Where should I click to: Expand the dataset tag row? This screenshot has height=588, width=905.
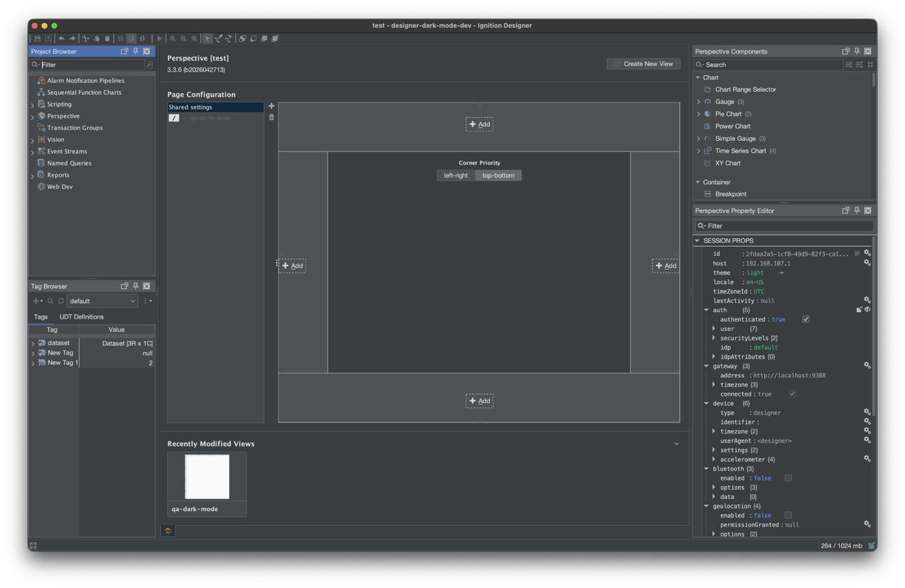tap(33, 344)
